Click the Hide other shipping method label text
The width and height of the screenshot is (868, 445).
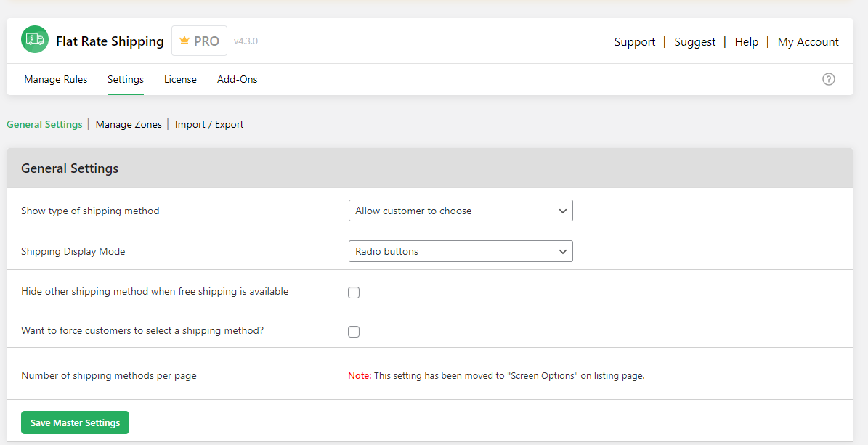[x=155, y=292]
